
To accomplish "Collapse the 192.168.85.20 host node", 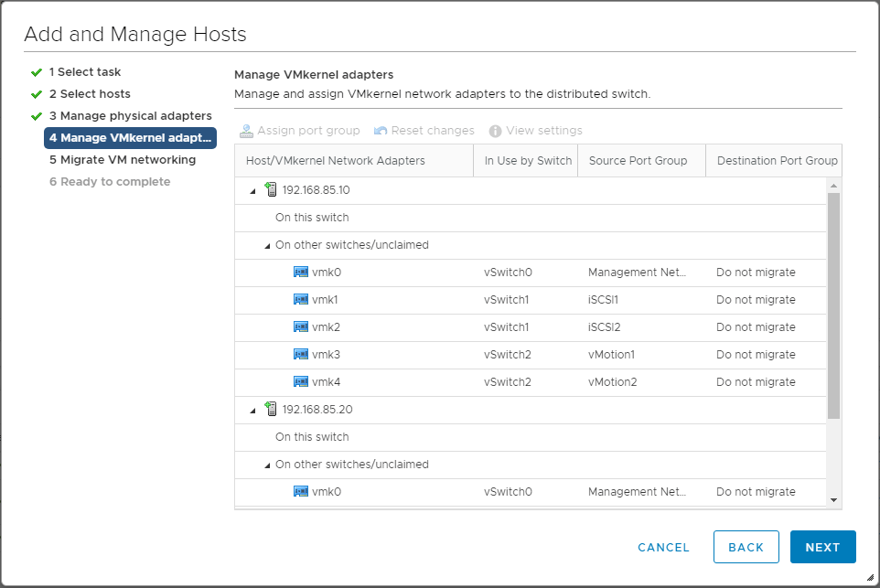I will pos(252,410).
